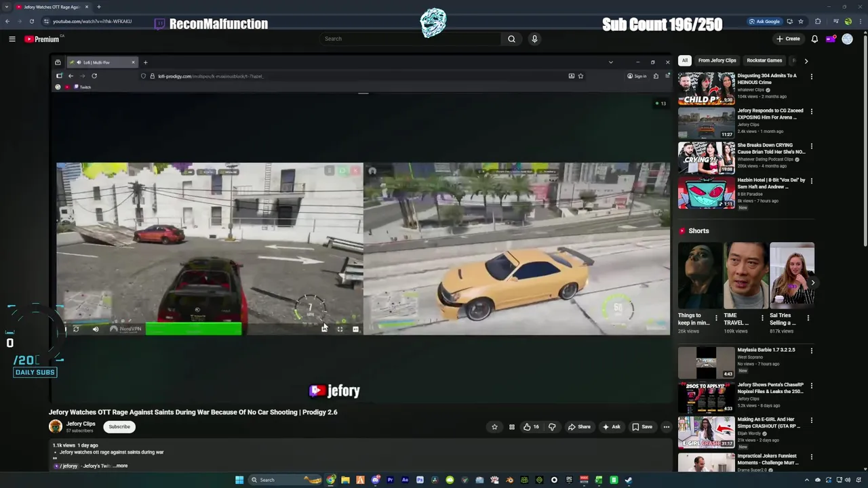Go back in the browser
This screenshot has height=488, width=868.
[x=7, y=22]
